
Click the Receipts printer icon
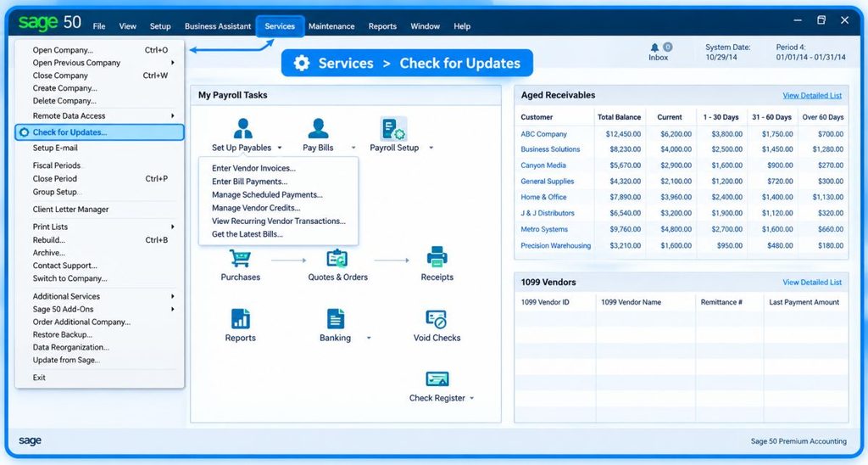(x=437, y=257)
